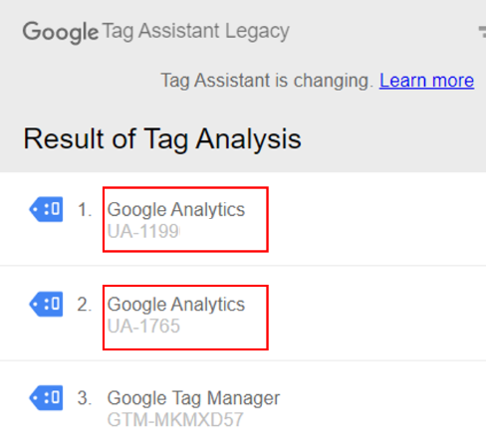Select the GTM-MKMXD57 container ID

click(x=175, y=420)
